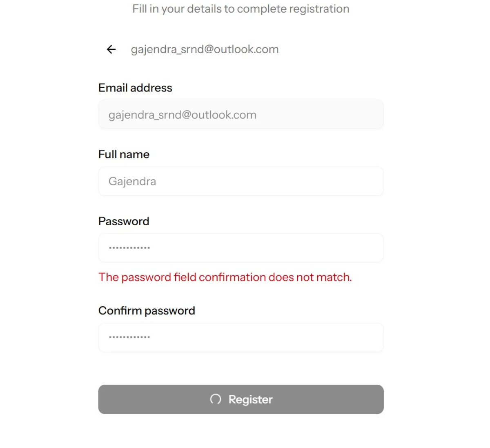Image resolution: width=490 pixels, height=448 pixels.
Task: Focus the Password input field
Action: (x=241, y=248)
